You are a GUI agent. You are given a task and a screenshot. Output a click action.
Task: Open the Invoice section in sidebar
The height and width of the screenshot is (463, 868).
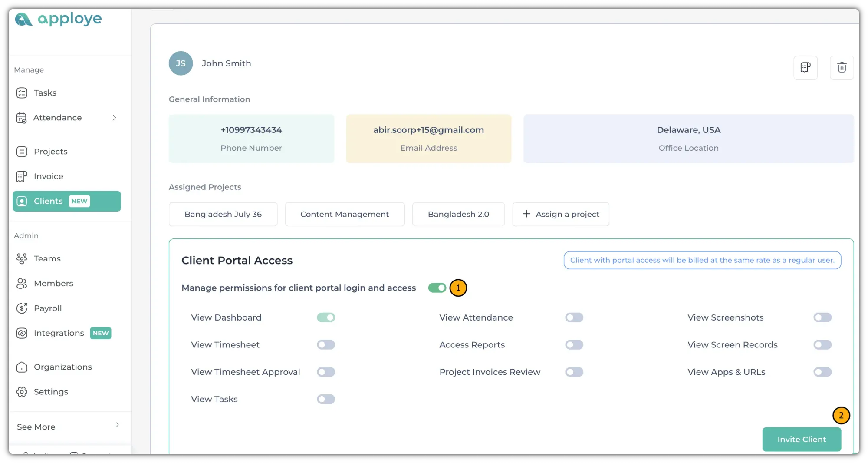49,176
